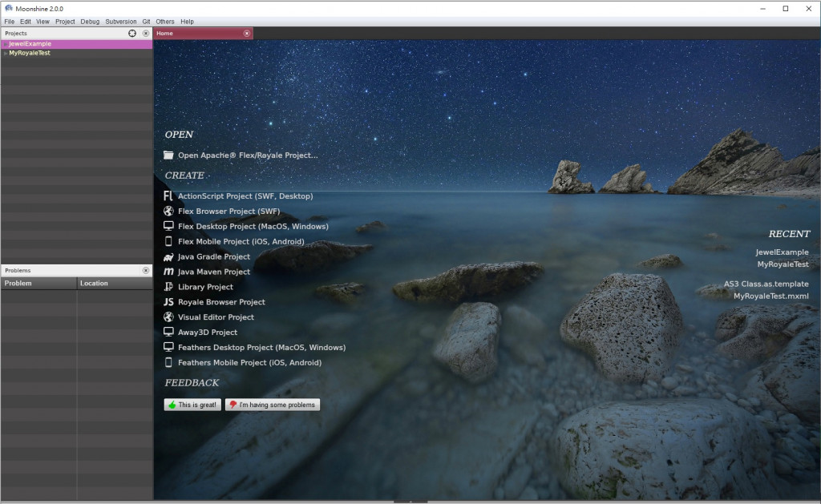Image resolution: width=821 pixels, height=504 pixels.
Task: Click the monitor icon beside Feathers Desktop Project
Action: [x=168, y=347]
